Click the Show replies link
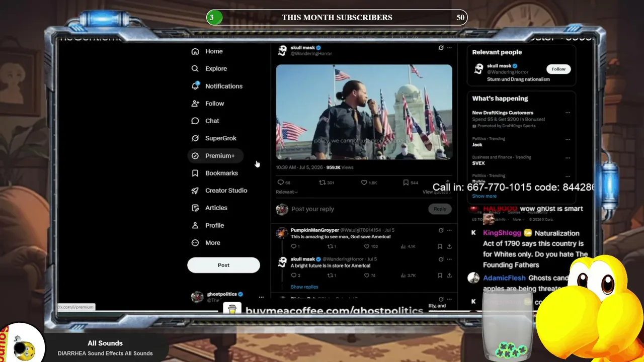The image size is (644, 362). pyautogui.click(x=304, y=287)
